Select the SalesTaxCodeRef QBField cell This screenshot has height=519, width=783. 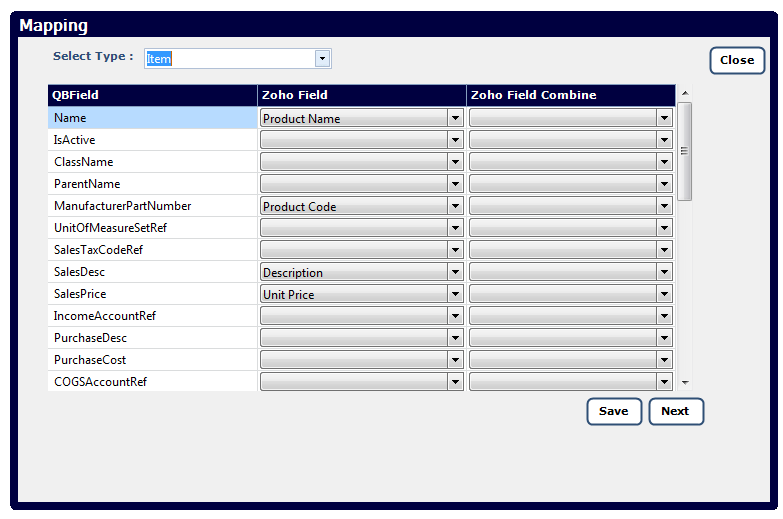[x=152, y=250]
